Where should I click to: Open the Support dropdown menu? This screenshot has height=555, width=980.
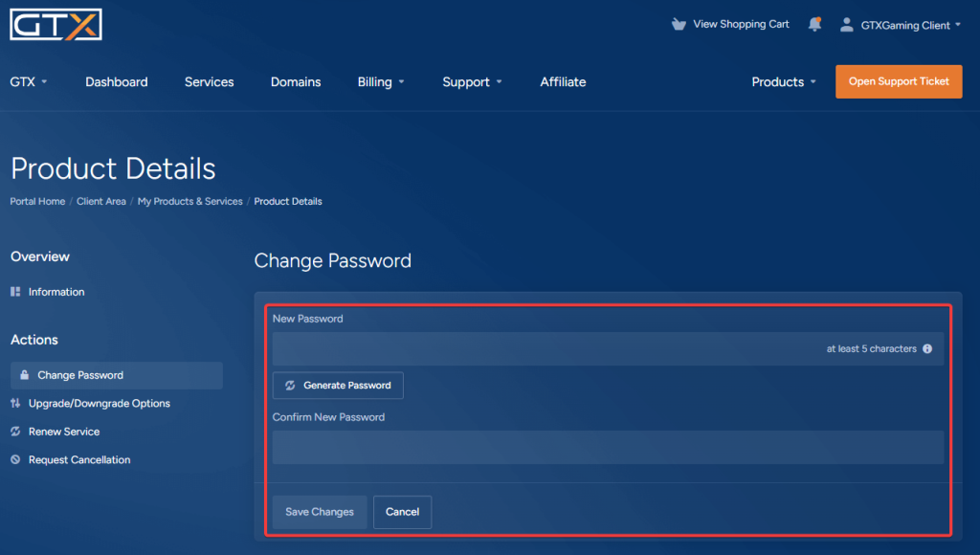(472, 82)
